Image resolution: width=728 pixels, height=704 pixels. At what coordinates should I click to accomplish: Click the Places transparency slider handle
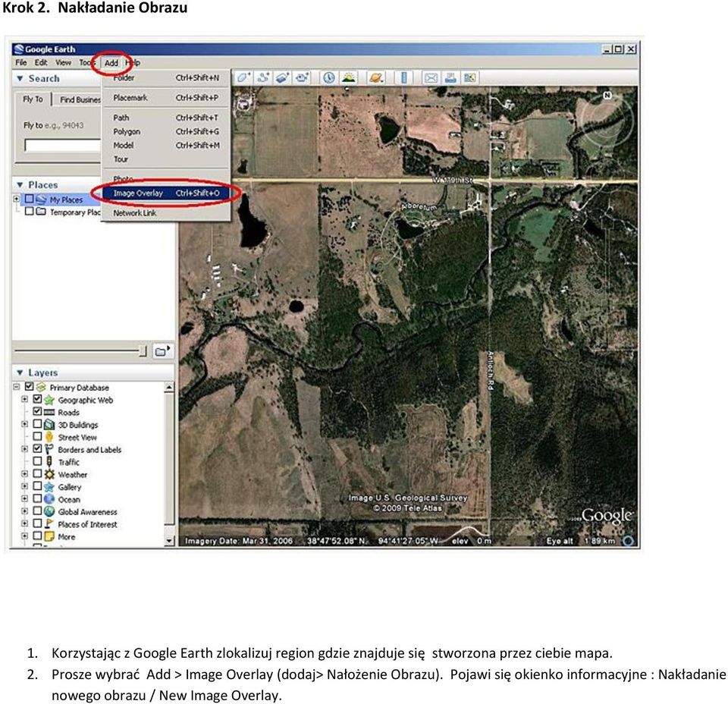coord(143,351)
